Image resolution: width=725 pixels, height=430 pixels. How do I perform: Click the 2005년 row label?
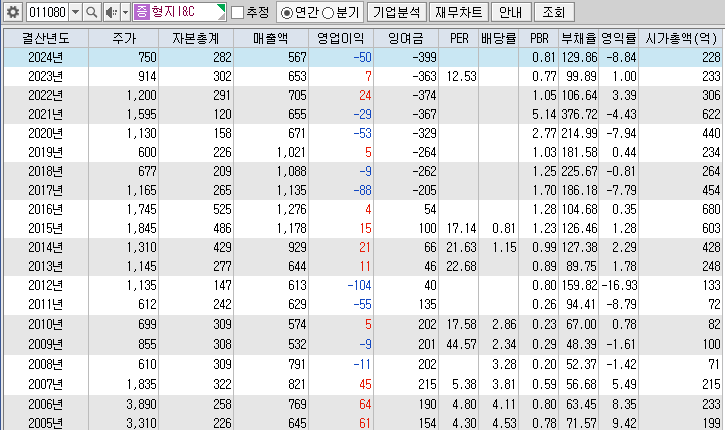pos(45,423)
